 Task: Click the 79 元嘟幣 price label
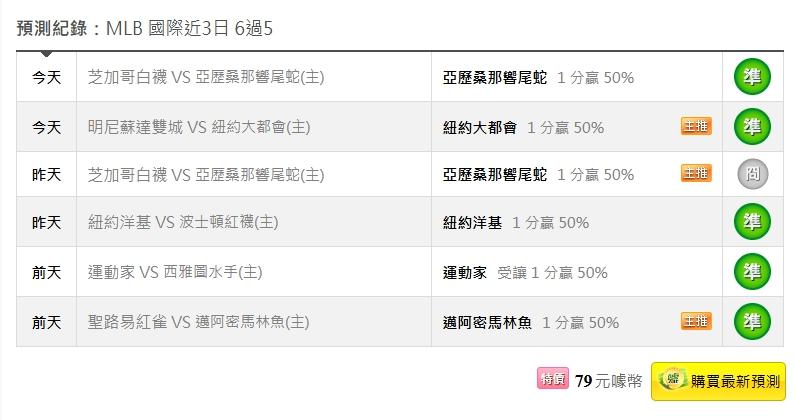(x=608, y=380)
